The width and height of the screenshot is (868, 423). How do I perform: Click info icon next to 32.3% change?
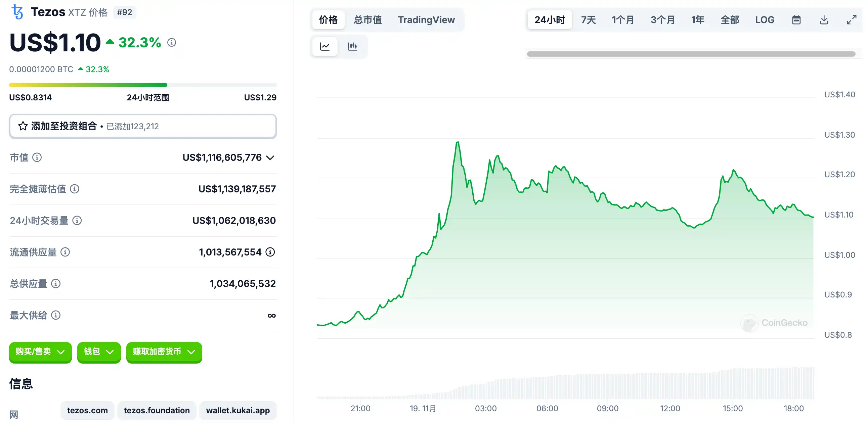[172, 42]
